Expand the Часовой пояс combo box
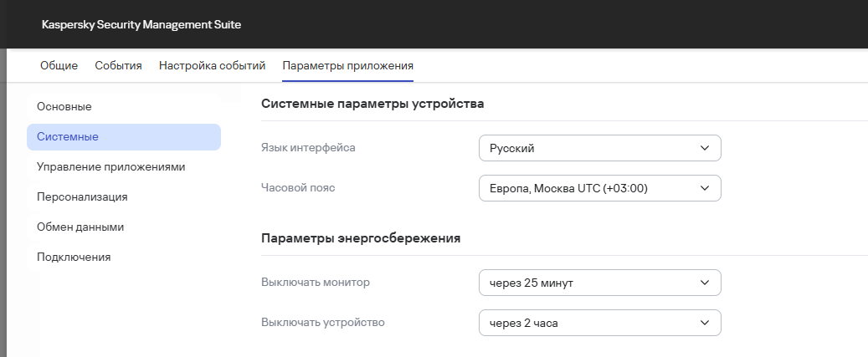Screen dimensions: 868x357 pyautogui.click(x=598, y=188)
